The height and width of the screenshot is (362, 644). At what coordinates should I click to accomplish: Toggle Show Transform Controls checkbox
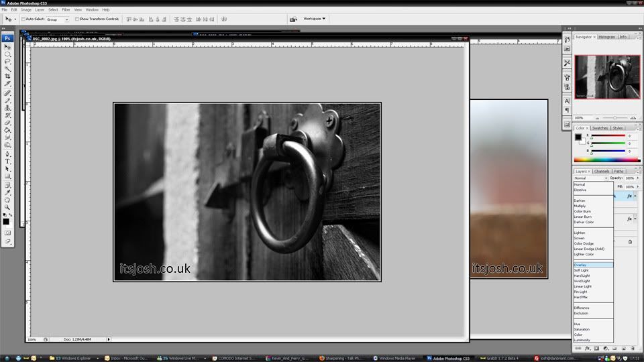[76, 19]
